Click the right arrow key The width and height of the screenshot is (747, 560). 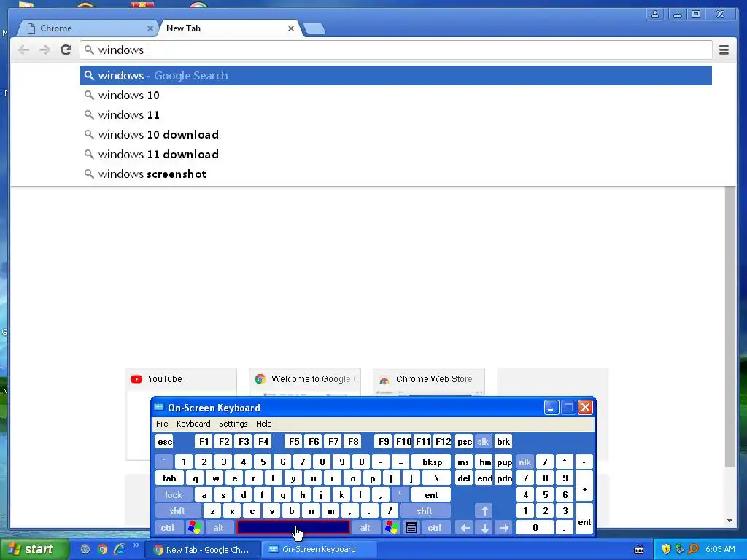click(x=504, y=528)
